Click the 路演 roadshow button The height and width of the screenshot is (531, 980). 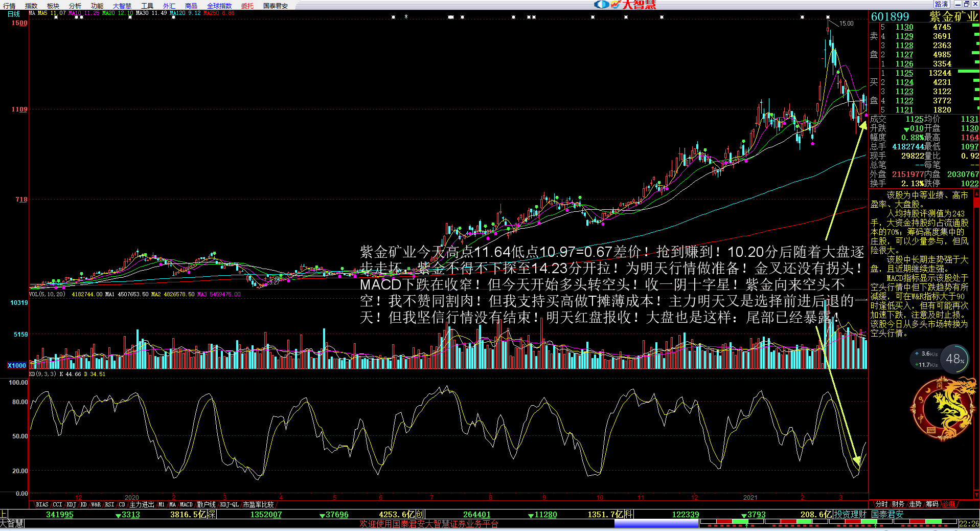click(x=941, y=4)
